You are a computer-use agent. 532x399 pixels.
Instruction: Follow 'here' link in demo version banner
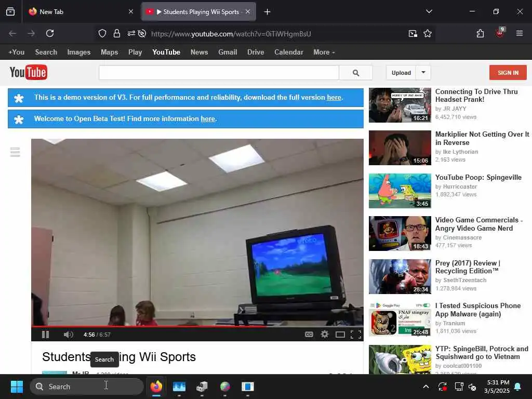[334, 97]
